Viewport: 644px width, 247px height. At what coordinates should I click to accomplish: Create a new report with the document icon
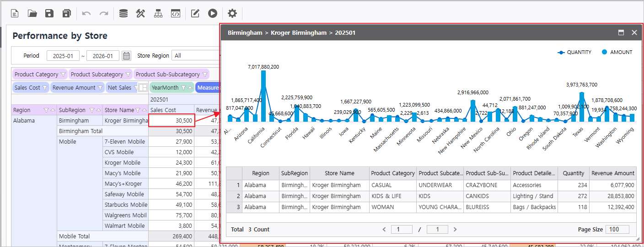pyautogui.click(x=15, y=13)
